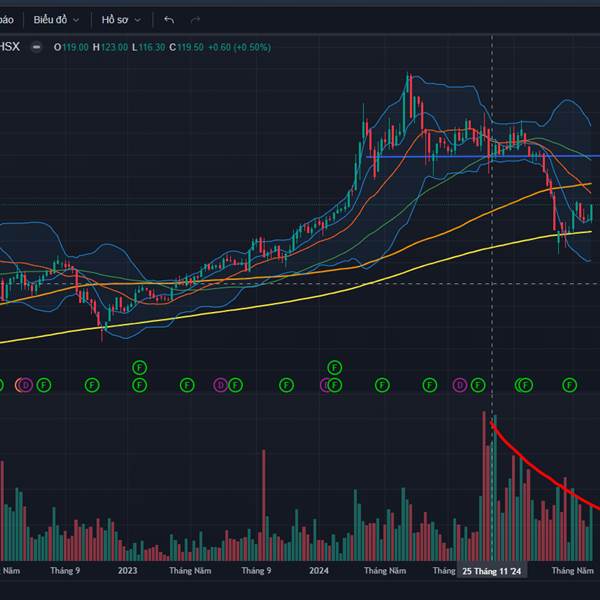Click upper F marker of stacked pair near 2023
Image resolution: width=600 pixels, height=600 pixels.
[x=139, y=368]
